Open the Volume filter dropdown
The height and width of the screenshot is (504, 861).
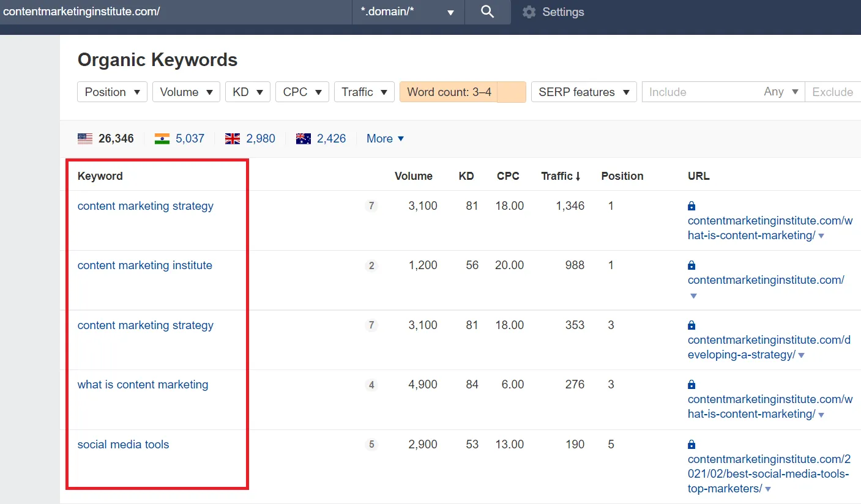[186, 92]
